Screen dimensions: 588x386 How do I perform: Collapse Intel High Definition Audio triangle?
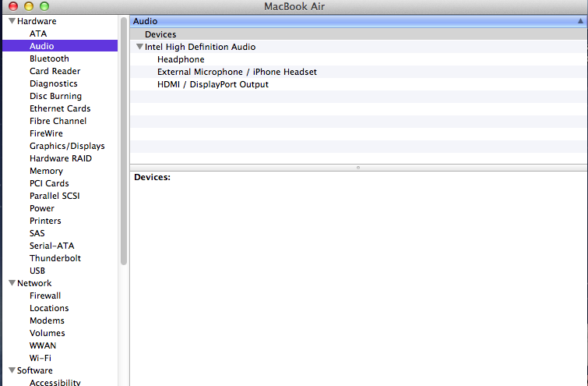[x=139, y=47]
